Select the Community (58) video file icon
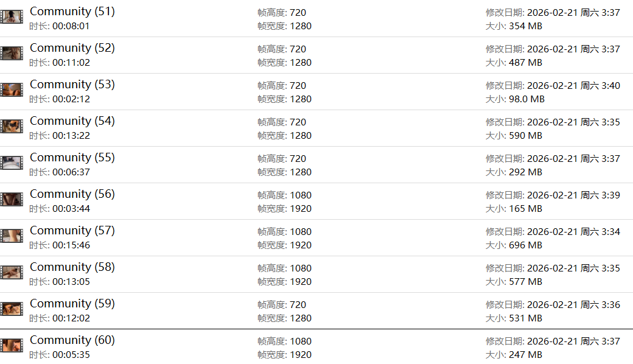Screen dimensions: 633x364 pyautogui.click(x=12, y=273)
